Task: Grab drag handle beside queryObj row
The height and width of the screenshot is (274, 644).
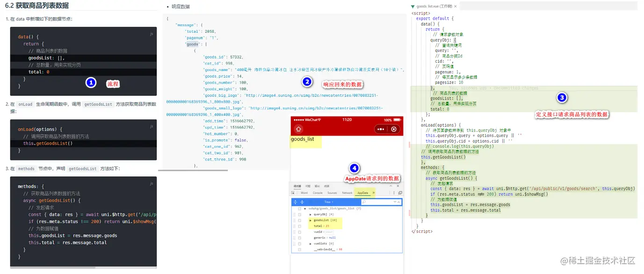Action: [x=294, y=214]
